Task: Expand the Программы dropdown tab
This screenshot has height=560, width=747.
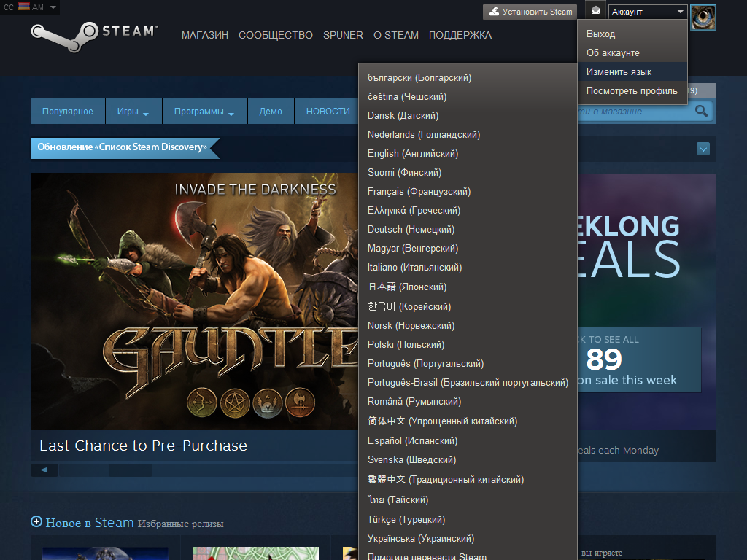Action: 204,112
